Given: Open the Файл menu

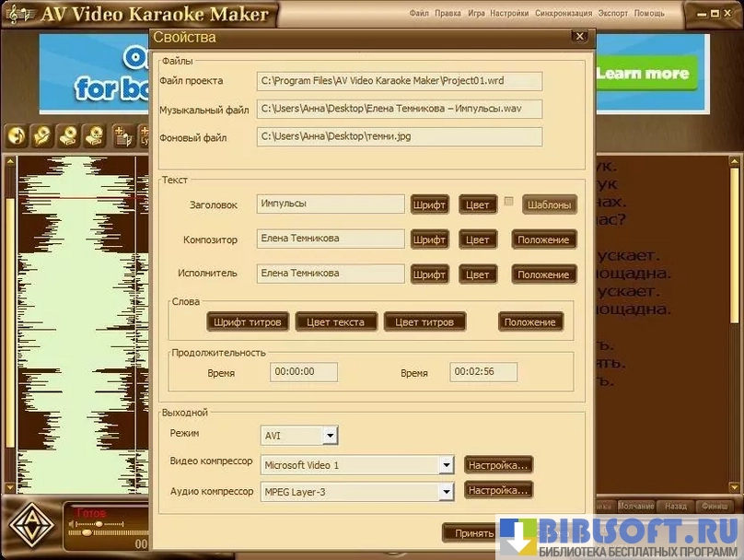Looking at the screenshot, I should [x=419, y=14].
